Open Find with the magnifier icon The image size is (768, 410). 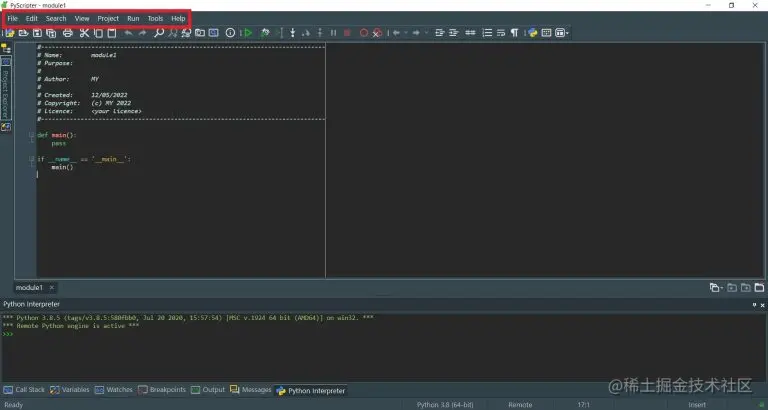(159, 33)
